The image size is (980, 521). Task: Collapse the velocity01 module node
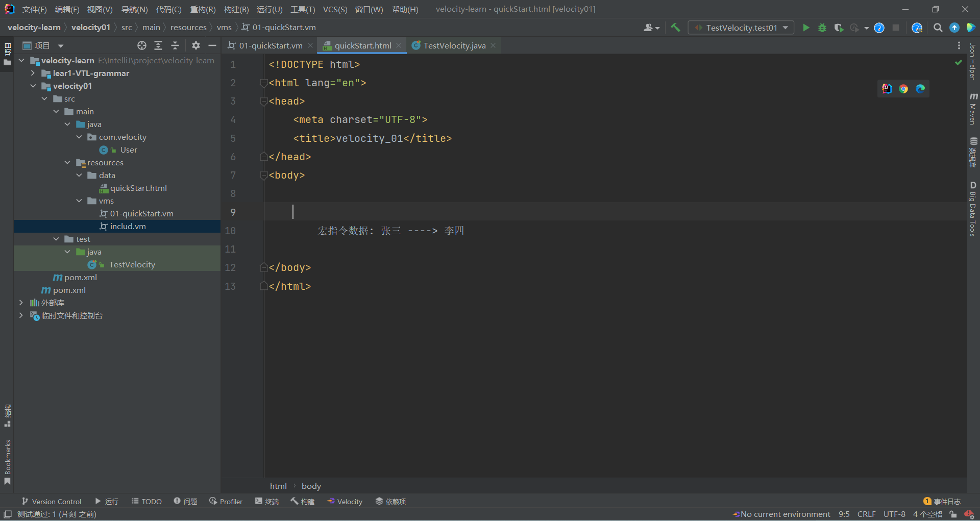tap(33, 86)
